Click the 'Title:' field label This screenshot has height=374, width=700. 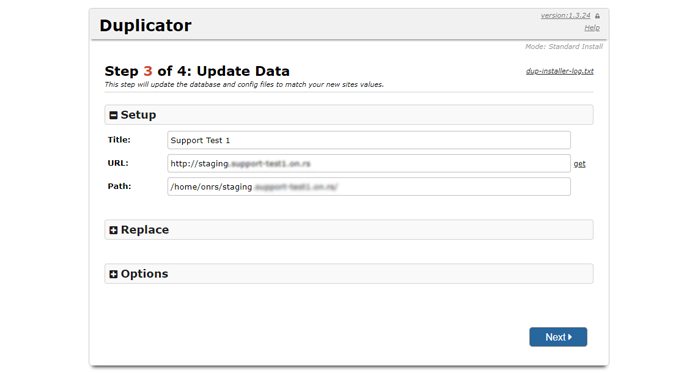click(x=119, y=140)
